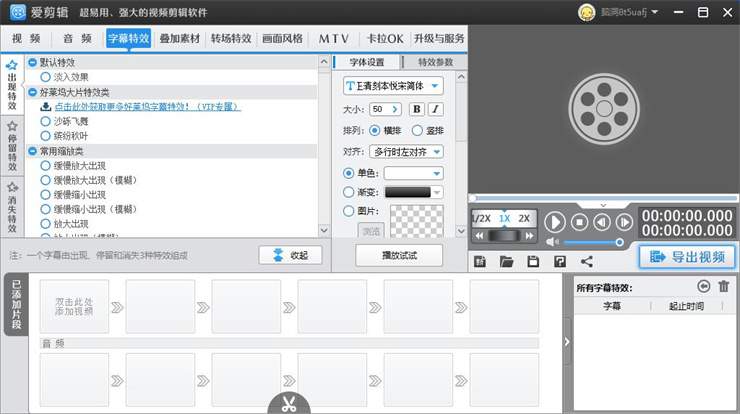This screenshot has height=414, width=740.
Task: Click the save-as icon
Action: tap(560, 261)
